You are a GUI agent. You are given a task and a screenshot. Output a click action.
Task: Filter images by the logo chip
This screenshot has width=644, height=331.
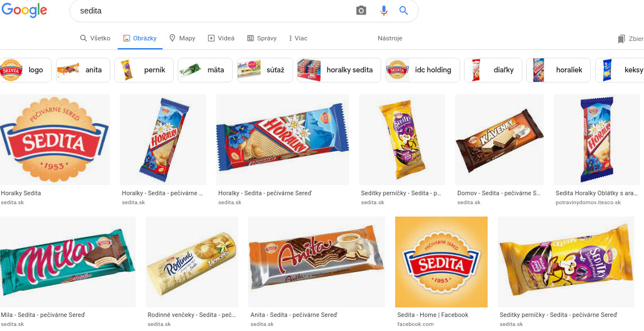[26, 70]
